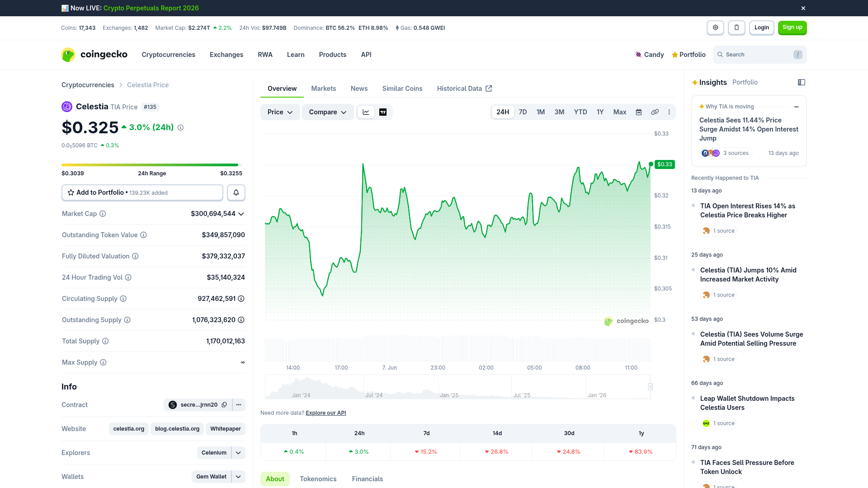This screenshot has height=488, width=868.
Task: Click the 24h Range progress bar
Action: click(x=152, y=165)
